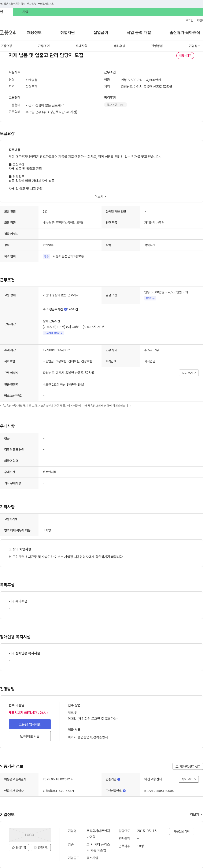The image size is (203, 868).
Task: Click 배송·납품 운전원(납품영업 포함) cell
Action: coord(63,223)
